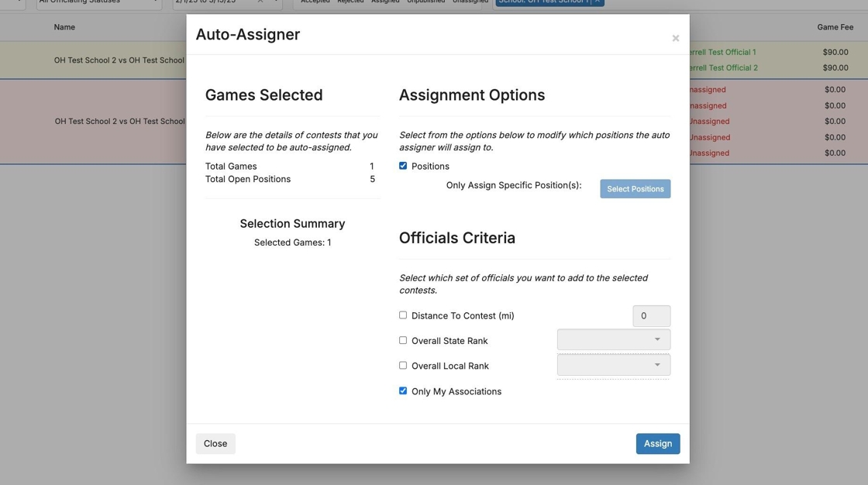The height and width of the screenshot is (485, 868).
Task: Click the Game Fee column header
Action: 835,27
